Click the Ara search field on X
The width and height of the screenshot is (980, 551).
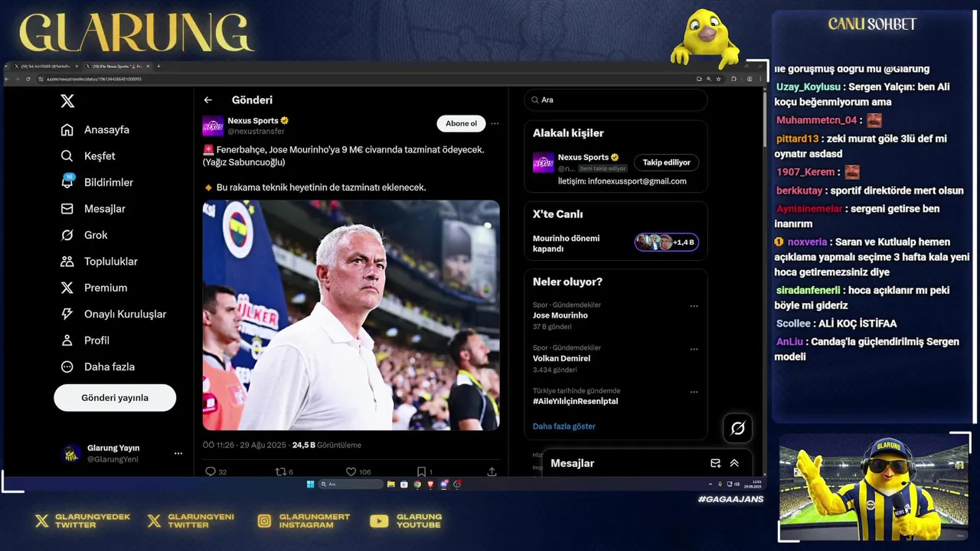click(x=616, y=100)
